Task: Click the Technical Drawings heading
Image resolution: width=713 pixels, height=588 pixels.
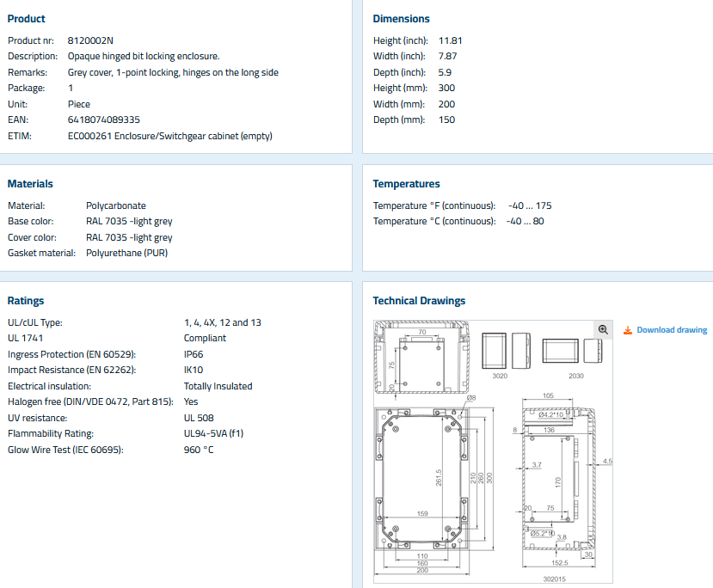Action: point(419,301)
